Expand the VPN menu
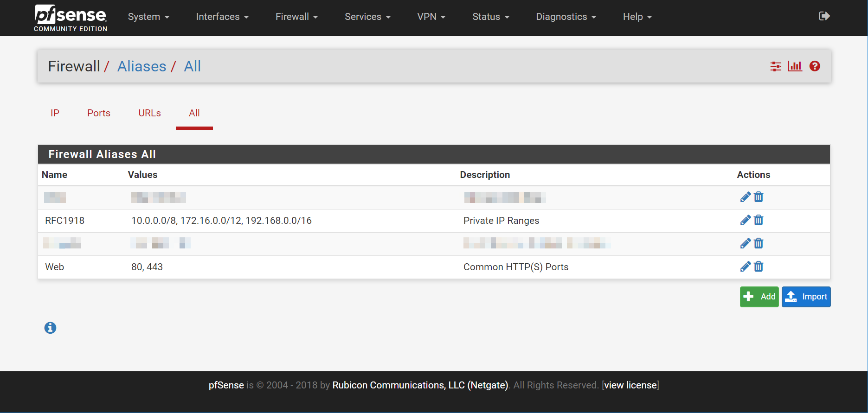Image resolution: width=868 pixels, height=413 pixels. (431, 17)
